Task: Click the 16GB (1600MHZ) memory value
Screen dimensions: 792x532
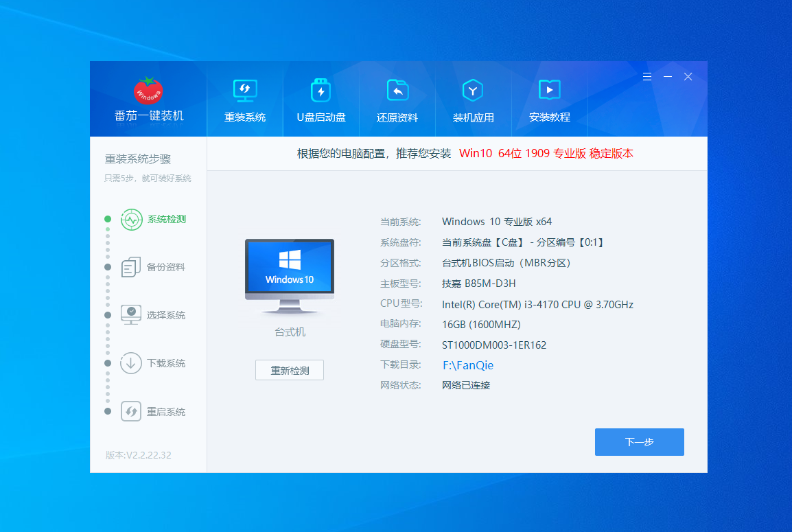Action: [x=481, y=325]
